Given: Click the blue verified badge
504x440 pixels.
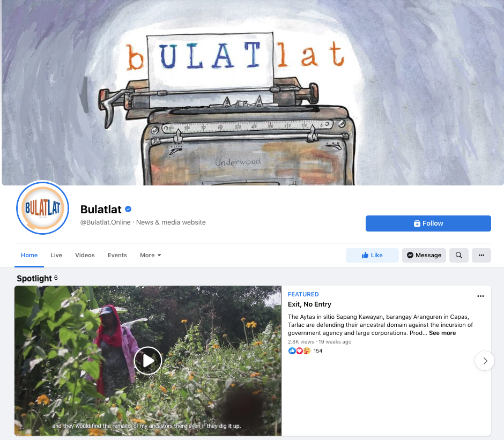Looking at the screenshot, I should 128,209.
